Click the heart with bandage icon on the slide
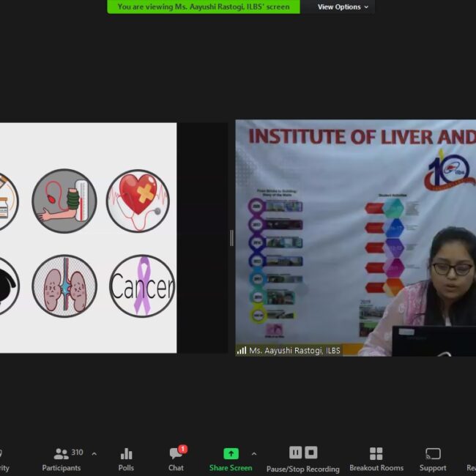The image size is (476, 476). click(x=138, y=201)
